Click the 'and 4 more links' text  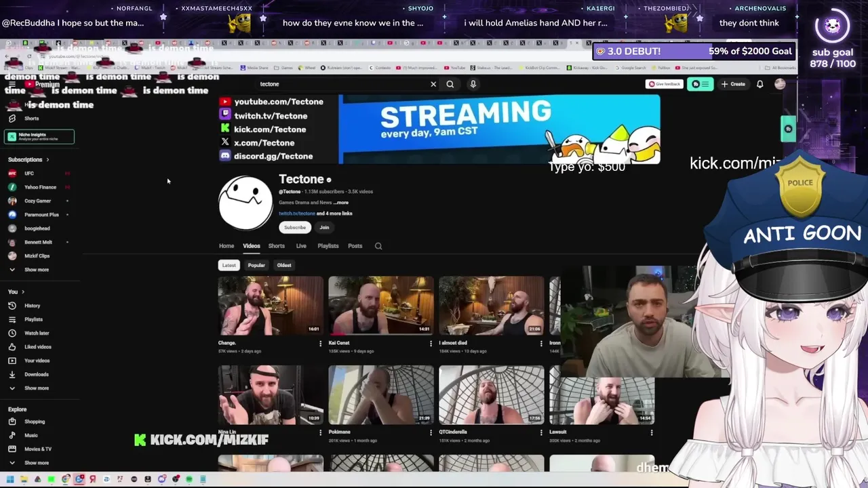[334, 213]
